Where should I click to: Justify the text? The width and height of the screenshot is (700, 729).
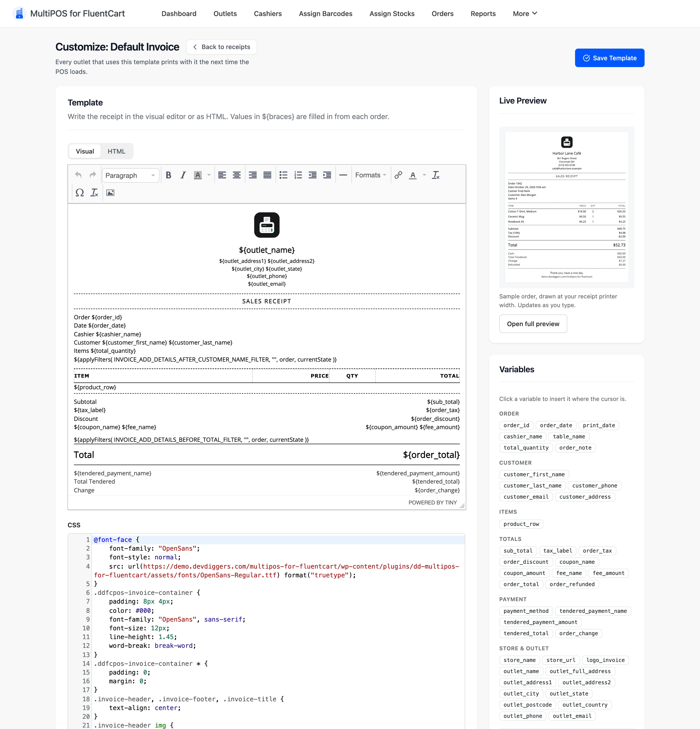tap(267, 175)
